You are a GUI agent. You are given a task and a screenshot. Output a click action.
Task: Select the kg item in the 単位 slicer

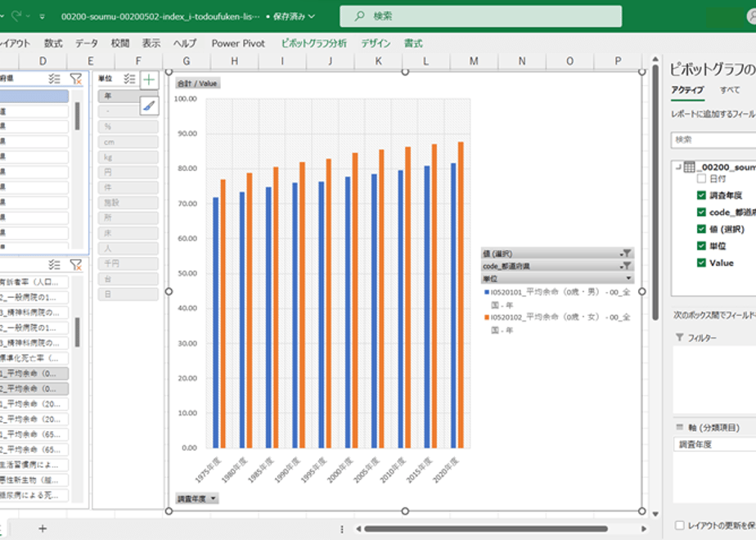(128, 157)
